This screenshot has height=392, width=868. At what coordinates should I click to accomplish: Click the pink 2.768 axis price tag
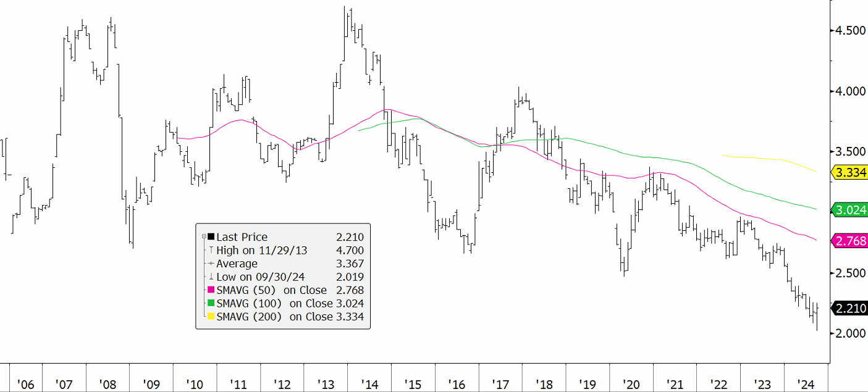(x=850, y=241)
